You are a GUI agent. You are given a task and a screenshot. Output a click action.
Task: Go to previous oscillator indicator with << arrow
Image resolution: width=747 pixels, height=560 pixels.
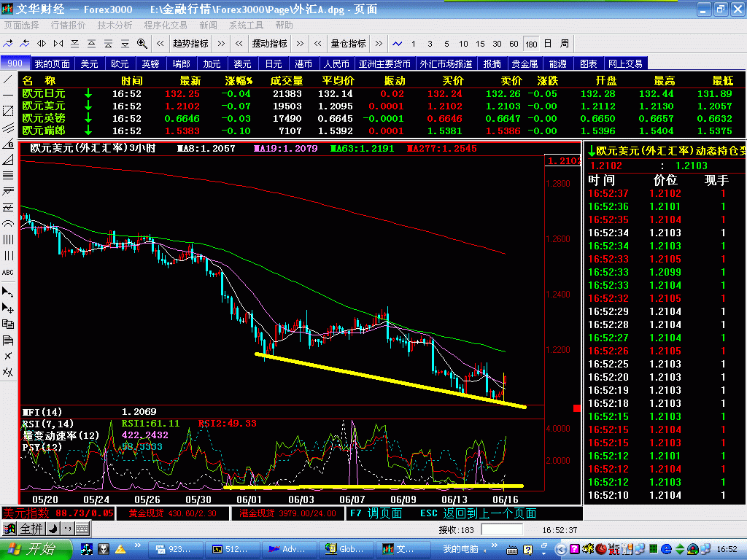coord(239,44)
